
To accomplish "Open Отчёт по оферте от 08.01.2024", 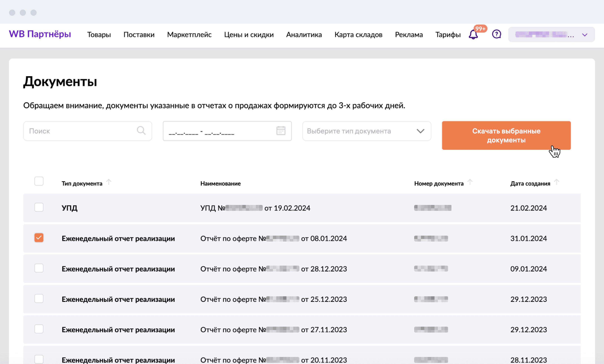I will [x=274, y=238].
